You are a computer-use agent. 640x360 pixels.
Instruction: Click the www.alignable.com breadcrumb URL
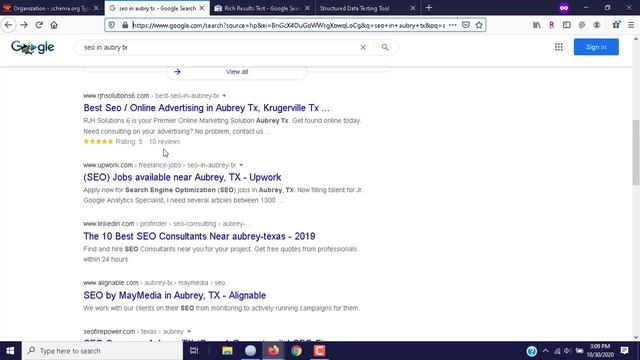click(111, 283)
